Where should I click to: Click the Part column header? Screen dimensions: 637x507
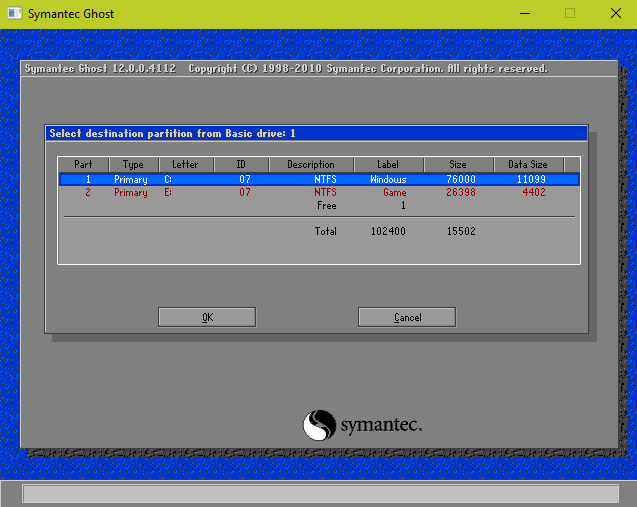83,165
